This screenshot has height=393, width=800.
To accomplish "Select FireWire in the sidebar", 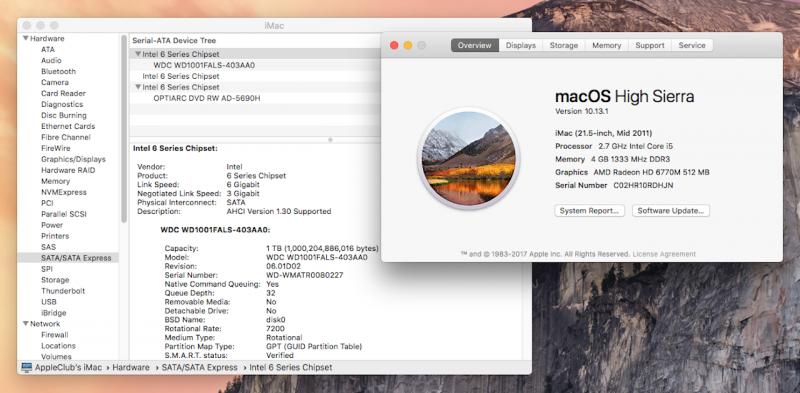I will tap(56, 148).
